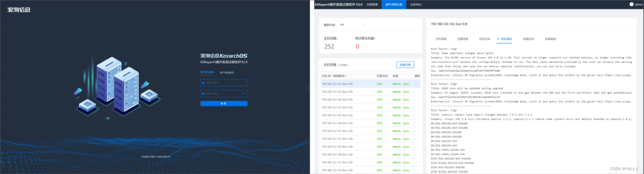Switch to the 实施报告 tab

coord(550,39)
